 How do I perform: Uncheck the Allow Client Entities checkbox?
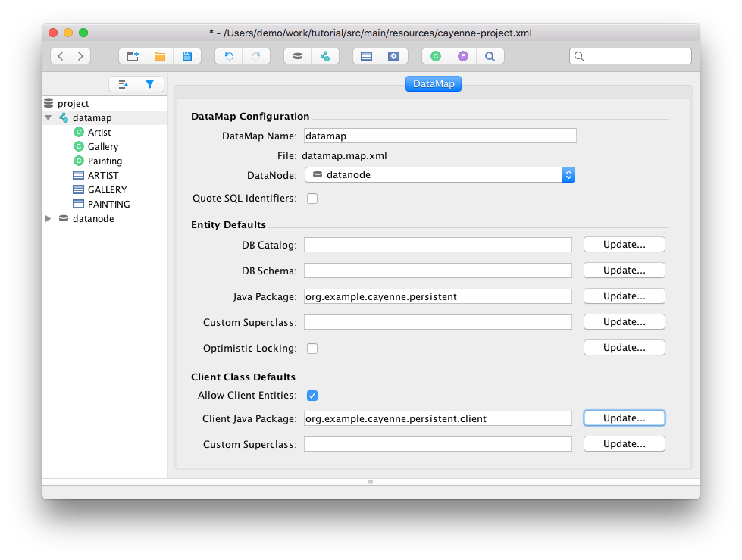click(x=312, y=396)
